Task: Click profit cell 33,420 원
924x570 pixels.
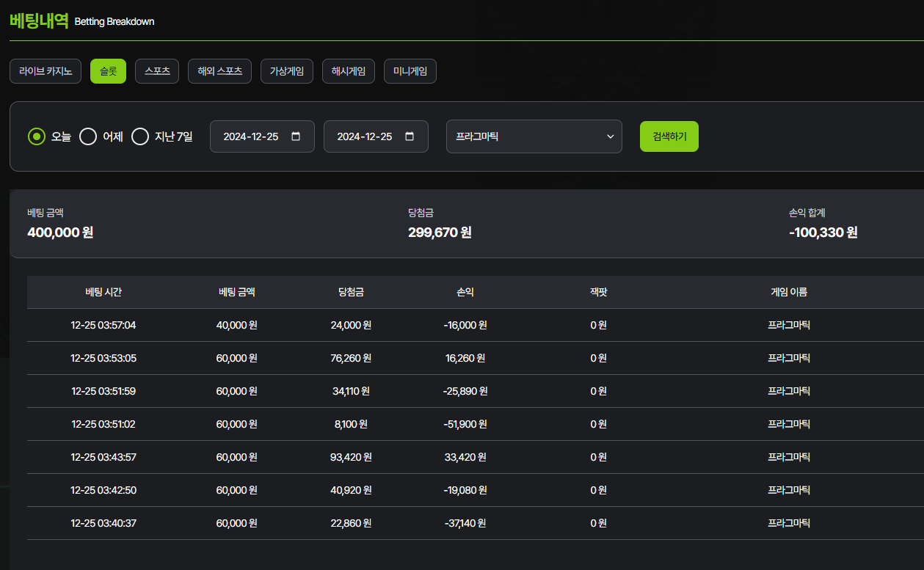Action: click(x=465, y=457)
